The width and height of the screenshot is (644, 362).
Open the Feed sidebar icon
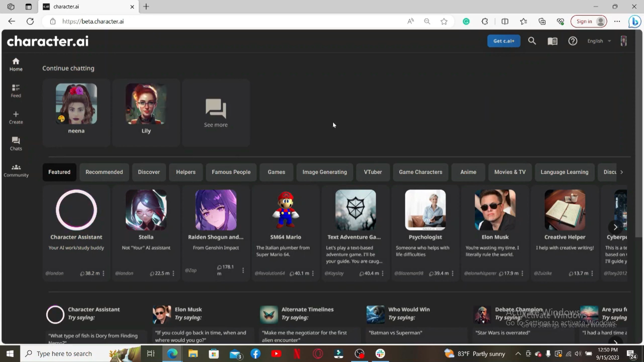tap(16, 91)
